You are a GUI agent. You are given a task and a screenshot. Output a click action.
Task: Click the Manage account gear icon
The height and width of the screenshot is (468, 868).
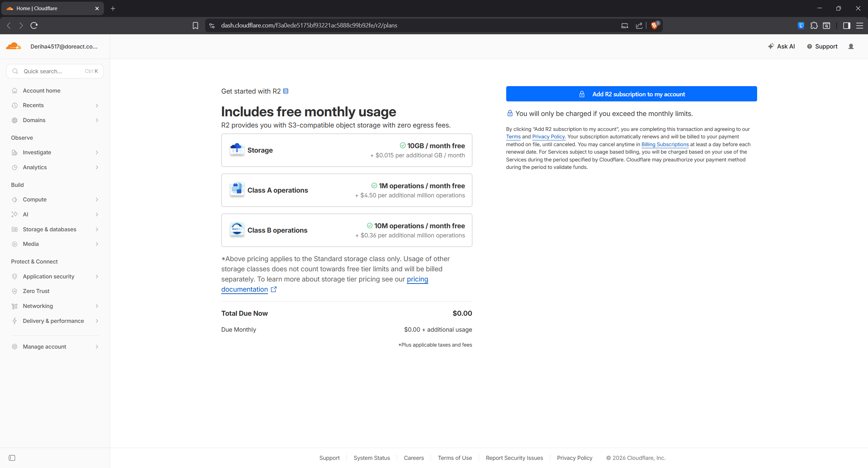click(15, 347)
